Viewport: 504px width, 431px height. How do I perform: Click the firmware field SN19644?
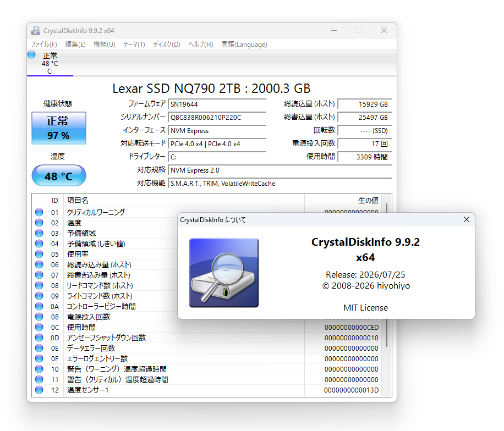[217, 104]
